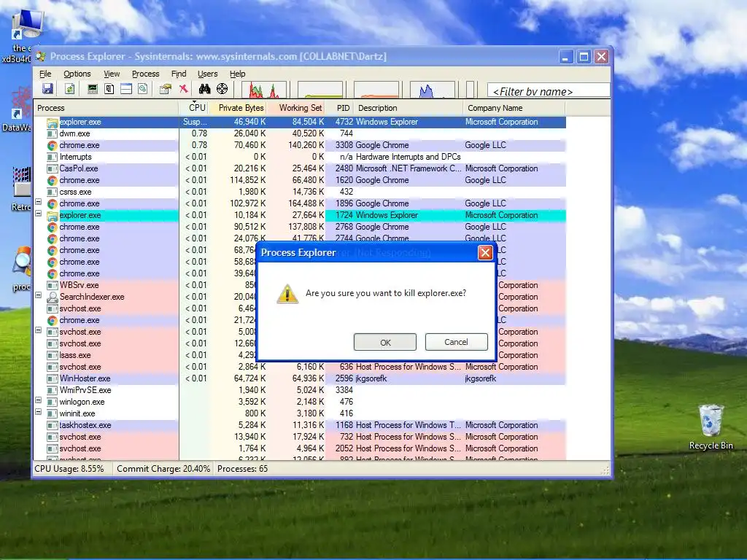The height and width of the screenshot is (560, 747).
Task: Click the Process Explorer title bar icon
Action: click(41, 56)
